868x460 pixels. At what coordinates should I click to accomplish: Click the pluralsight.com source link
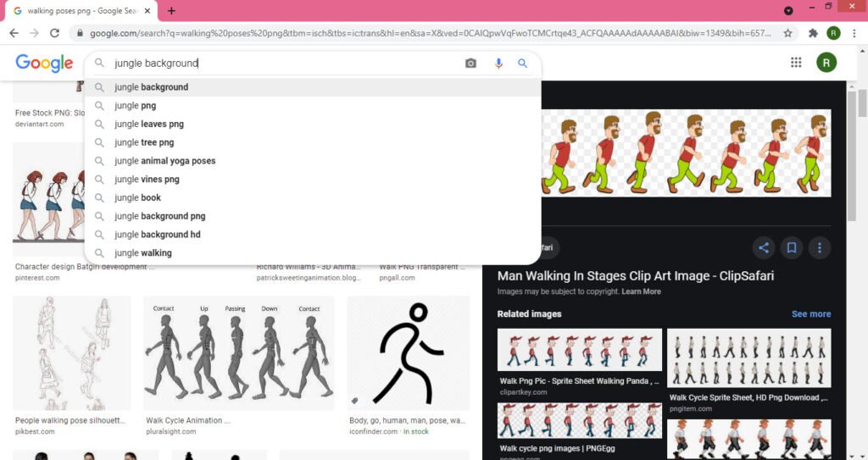(171, 431)
